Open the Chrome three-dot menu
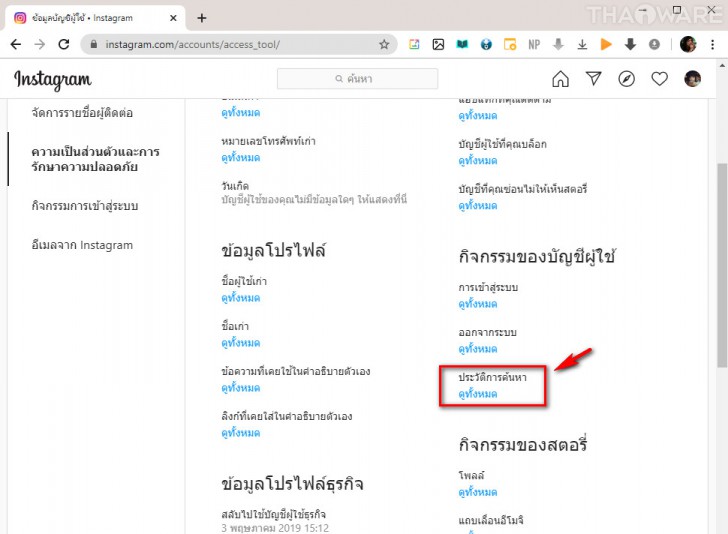 [x=713, y=45]
